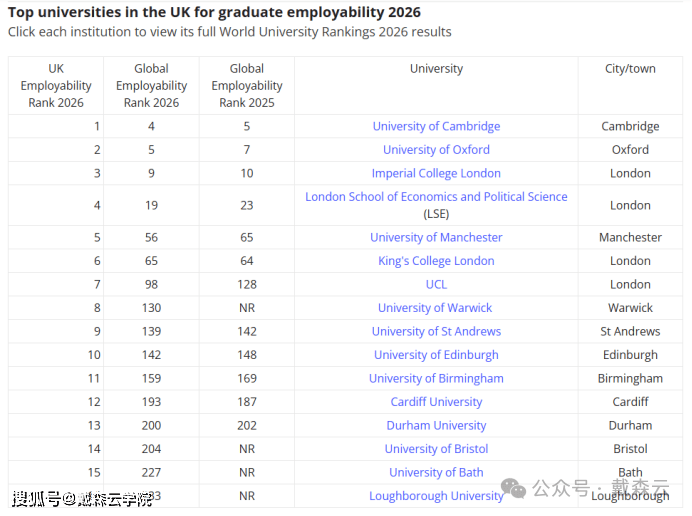692x516 pixels.
Task: Click the UCL link
Action: coord(436,284)
